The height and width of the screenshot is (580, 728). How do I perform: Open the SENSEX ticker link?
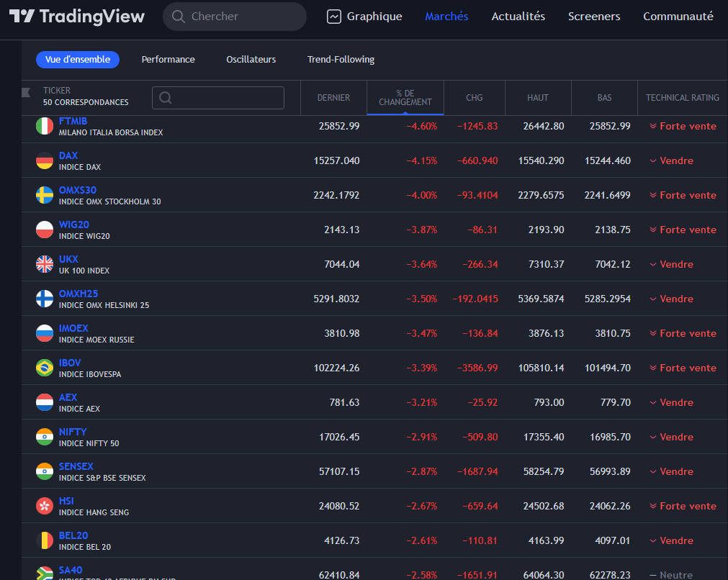pyautogui.click(x=76, y=466)
